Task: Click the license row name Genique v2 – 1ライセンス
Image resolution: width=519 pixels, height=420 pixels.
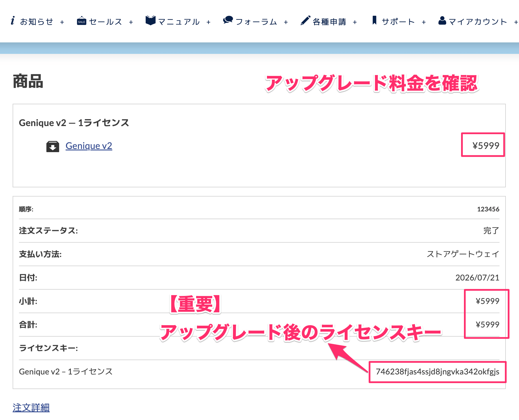Action: tap(66, 371)
